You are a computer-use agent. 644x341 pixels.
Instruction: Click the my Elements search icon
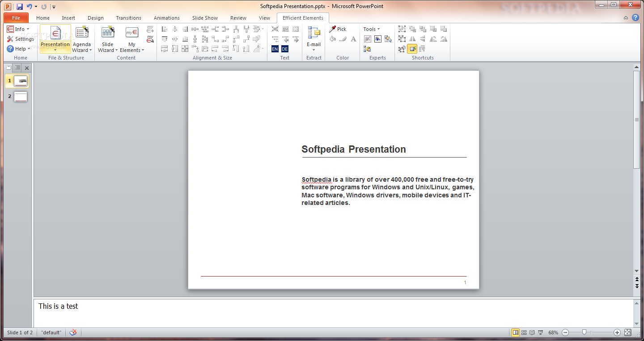[x=150, y=39]
